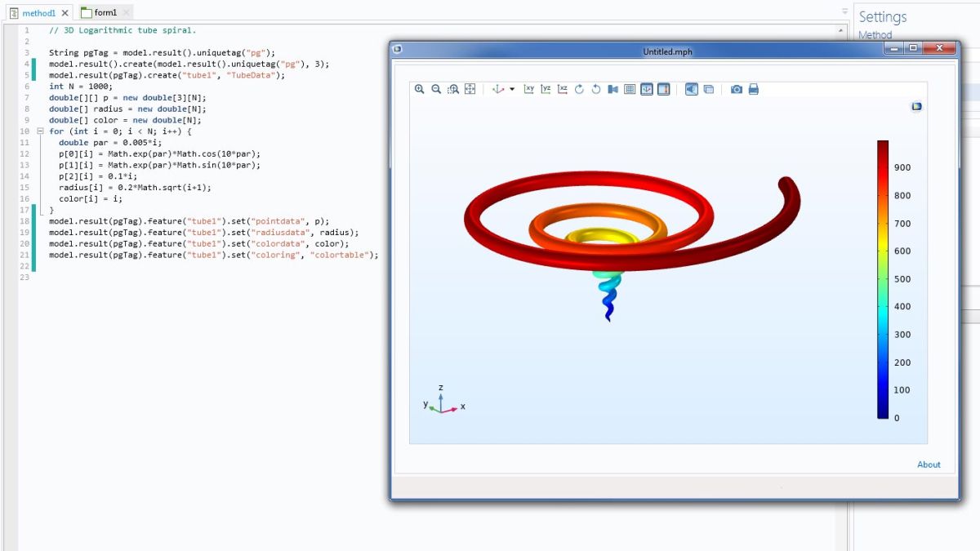The image size is (980, 551).
Task: Close the form1 tab
Action: (127, 13)
